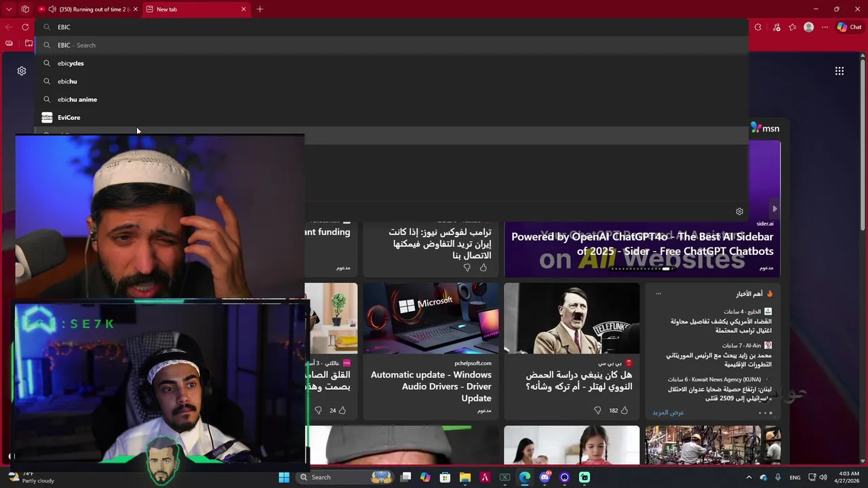Select the ebichu anime suggestion
868x488 pixels.
(x=392, y=100)
